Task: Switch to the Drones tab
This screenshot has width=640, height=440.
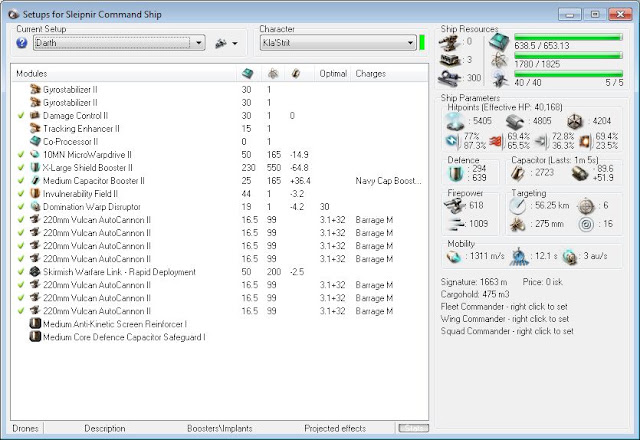Action: (x=25, y=429)
